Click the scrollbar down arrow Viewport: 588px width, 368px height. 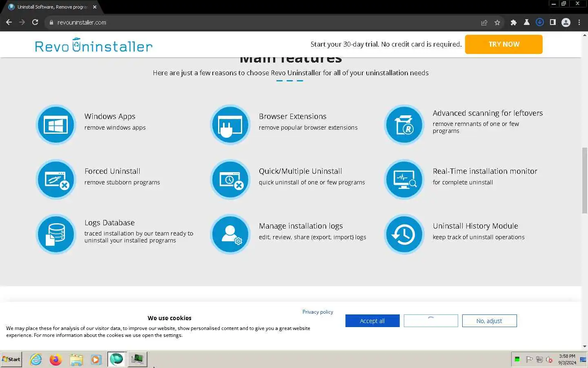pos(584,346)
